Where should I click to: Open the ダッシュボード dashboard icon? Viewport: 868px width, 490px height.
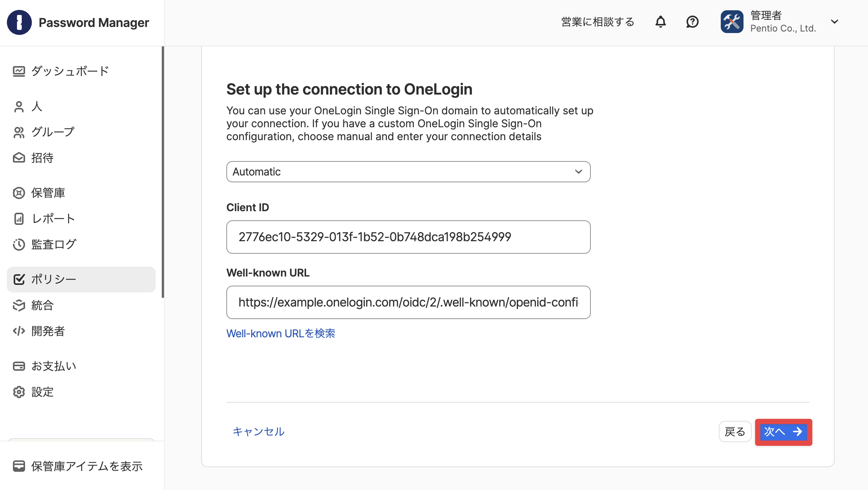pyautogui.click(x=19, y=71)
